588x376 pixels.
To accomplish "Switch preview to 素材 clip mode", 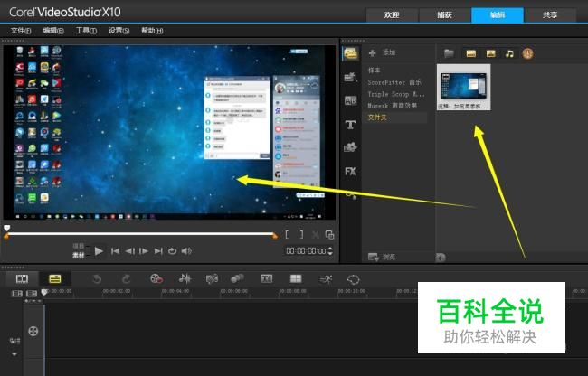I will [78, 256].
